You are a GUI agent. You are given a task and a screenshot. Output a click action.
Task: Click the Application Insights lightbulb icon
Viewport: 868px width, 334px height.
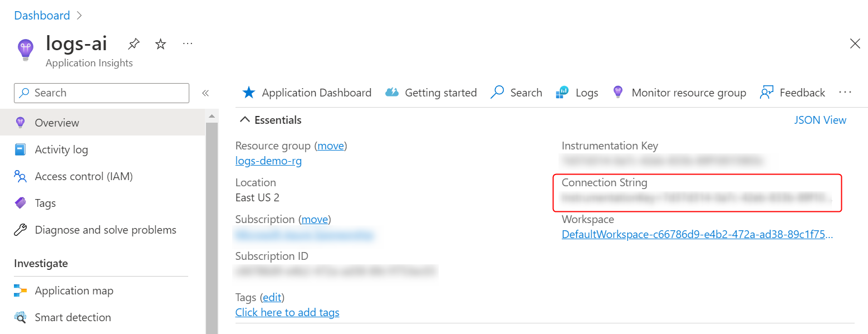tap(25, 50)
